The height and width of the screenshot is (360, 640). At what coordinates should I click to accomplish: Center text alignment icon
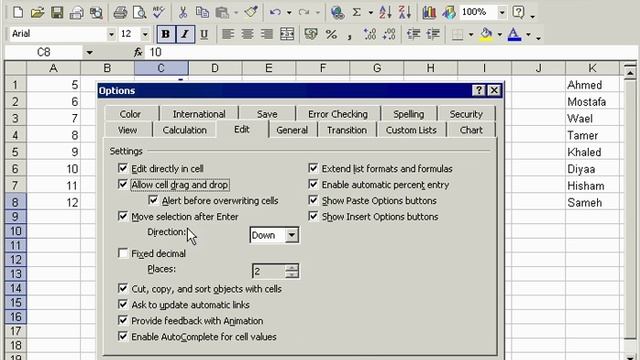pos(247,34)
